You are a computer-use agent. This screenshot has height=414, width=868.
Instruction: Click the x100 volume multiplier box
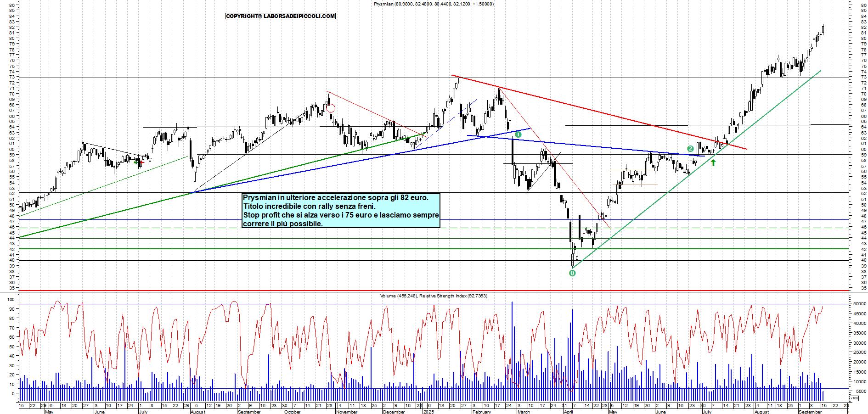[854, 398]
